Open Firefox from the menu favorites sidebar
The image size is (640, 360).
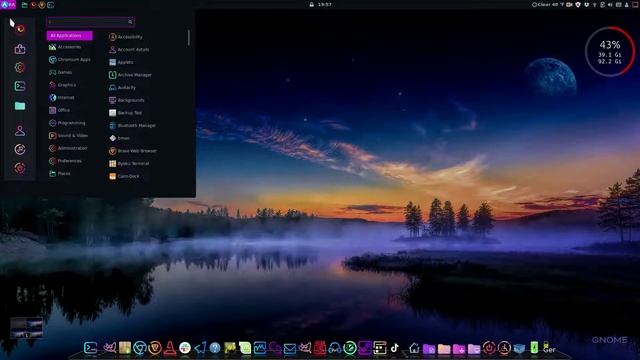click(x=20, y=29)
